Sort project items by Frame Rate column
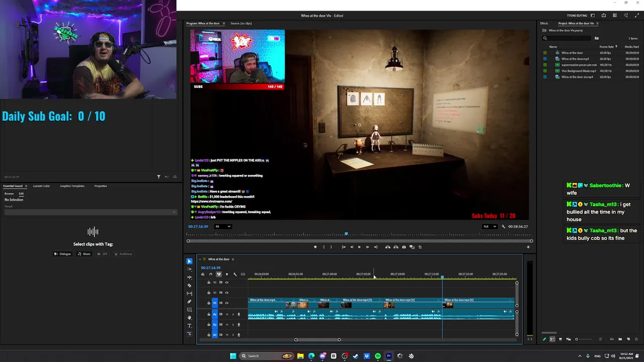Image resolution: width=644 pixels, height=362 pixels. pos(606,47)
